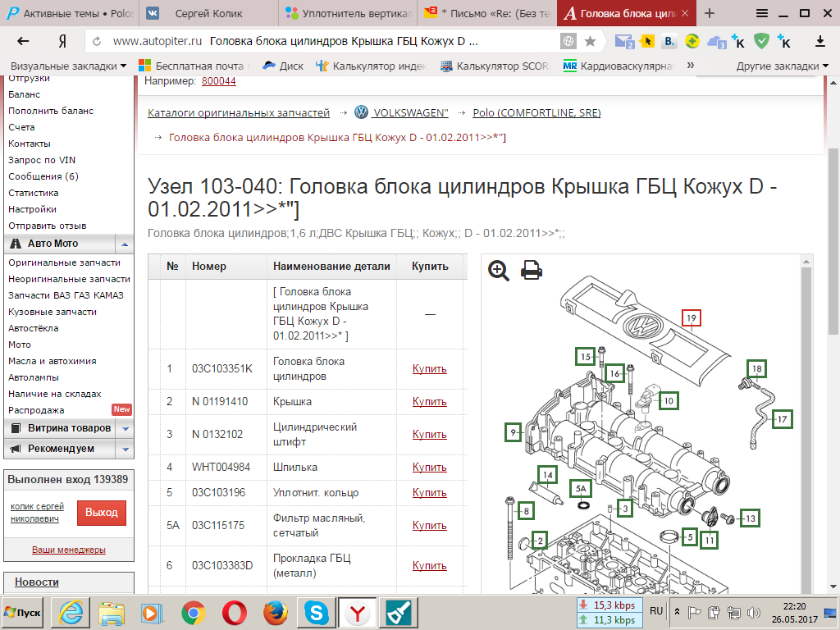This screenshot has height=630, width=840.
Task: Click the browser back arrow
Action: click(x=23, y=41)
